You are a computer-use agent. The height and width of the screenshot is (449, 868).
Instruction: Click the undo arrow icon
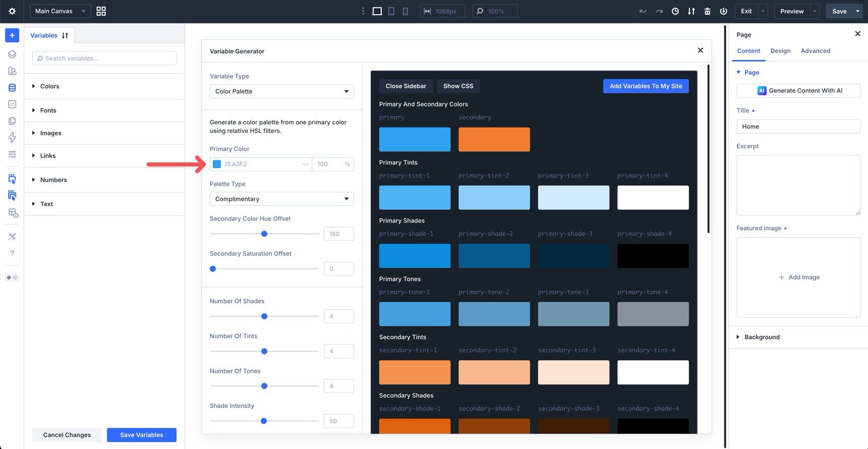click(x=643, y=11)
